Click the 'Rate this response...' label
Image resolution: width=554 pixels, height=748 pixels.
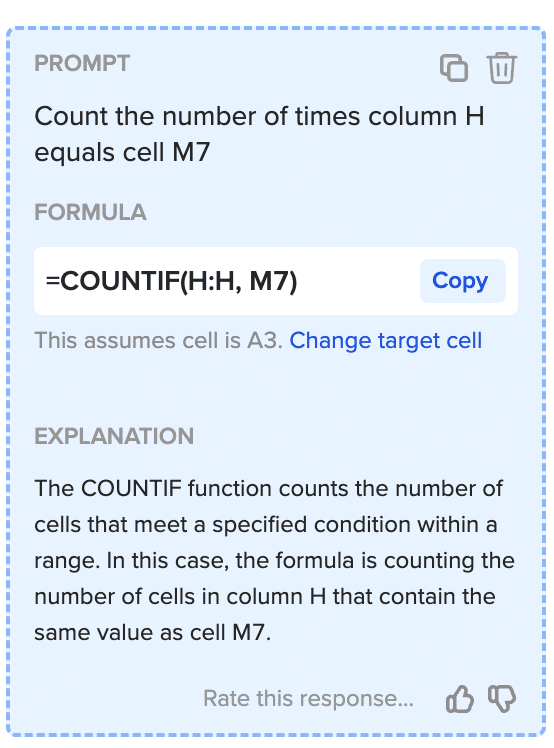point(308,698)
